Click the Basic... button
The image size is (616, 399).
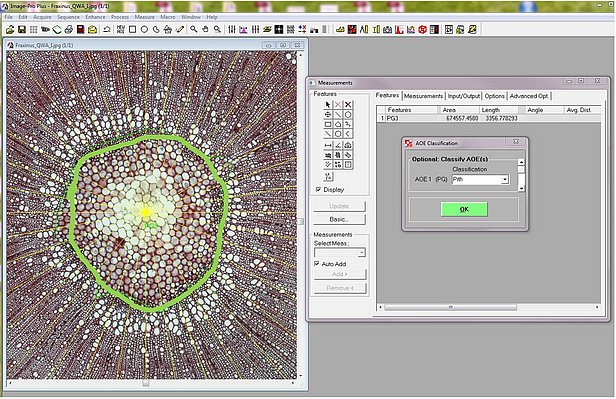339,219
